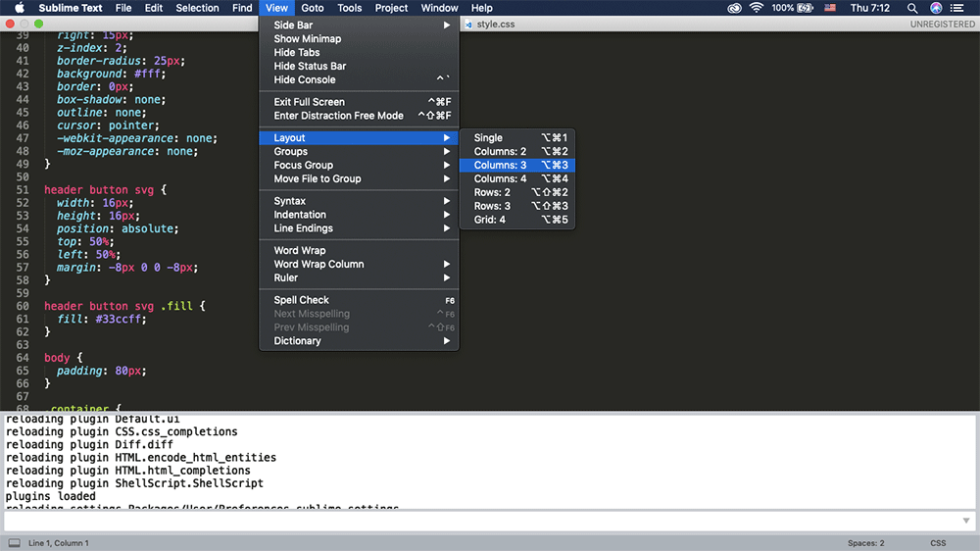Screen dimensions: 980x551
Task: Open the Edit menu
Action: coord(153,8)
